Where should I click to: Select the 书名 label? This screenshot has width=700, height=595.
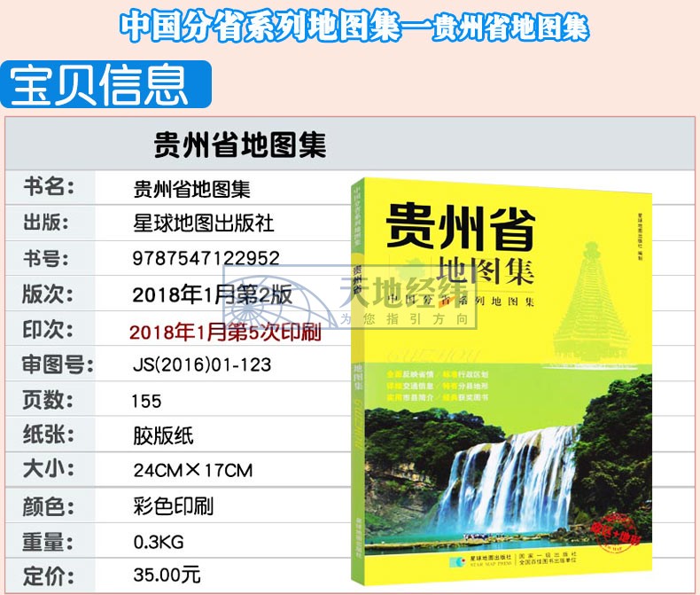tap(49, 186)
